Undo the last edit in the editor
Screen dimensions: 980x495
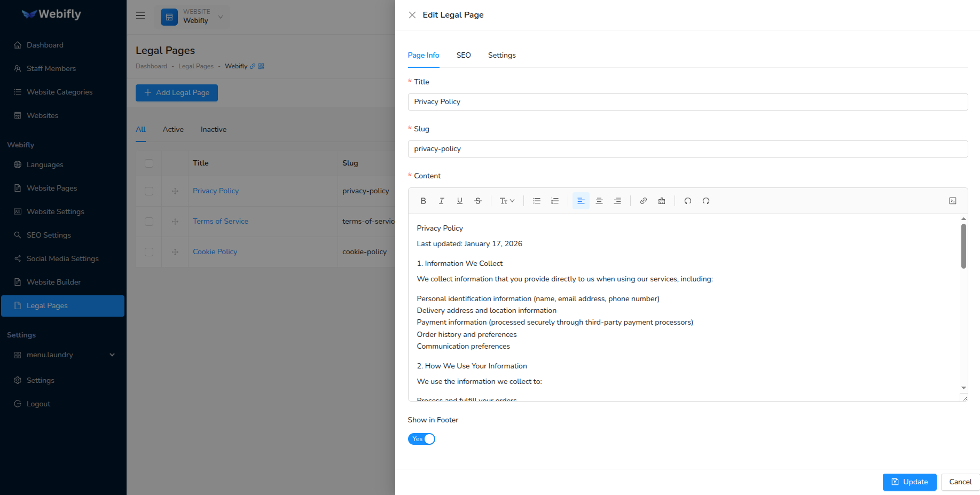[688, 201]
